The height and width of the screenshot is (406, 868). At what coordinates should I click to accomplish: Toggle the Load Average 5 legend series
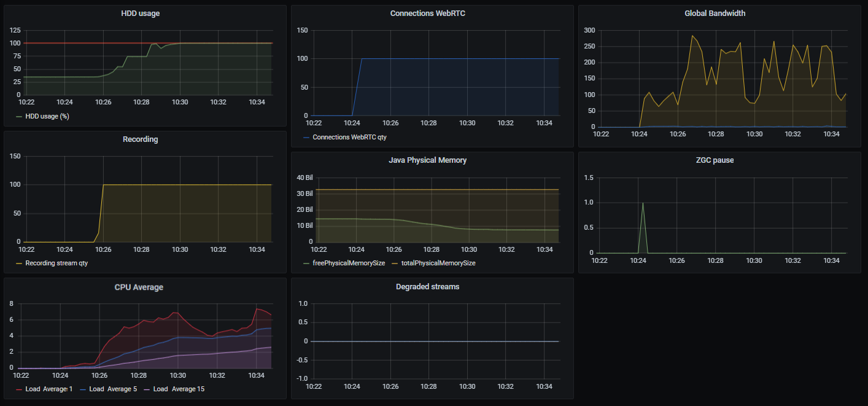click(x=113, y=389)
